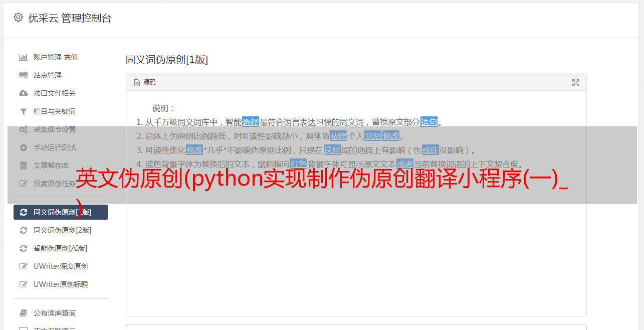Image resolution: width=644 pixels, height=330 pixels.
Task: Go to UWriter原创标题 page
Action: (x=61, y=284)
